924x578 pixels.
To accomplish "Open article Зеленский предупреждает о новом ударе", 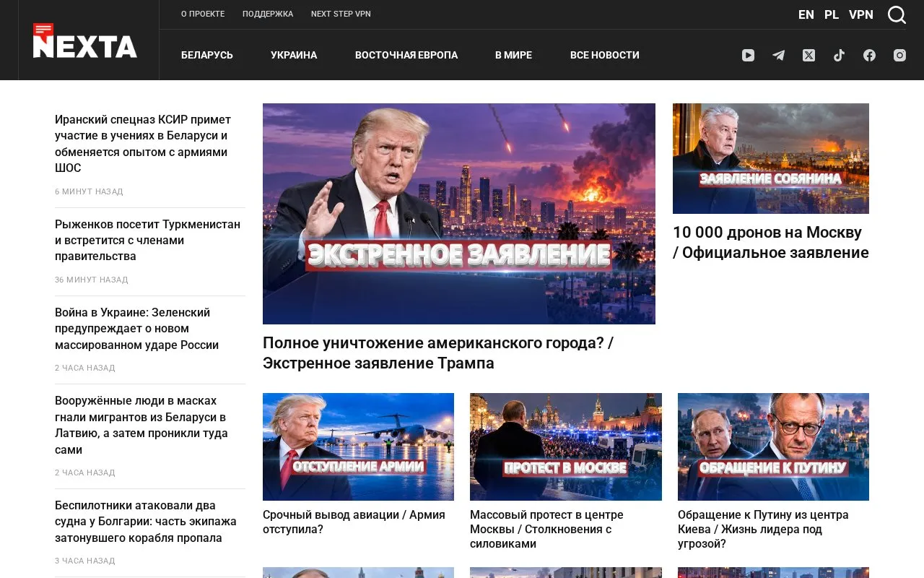I will point(137,329).
